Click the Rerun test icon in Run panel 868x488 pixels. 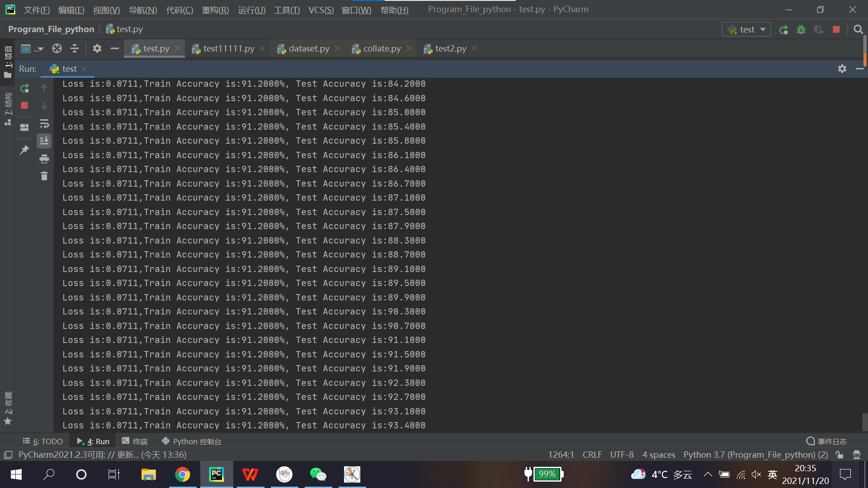coord(25,88)
